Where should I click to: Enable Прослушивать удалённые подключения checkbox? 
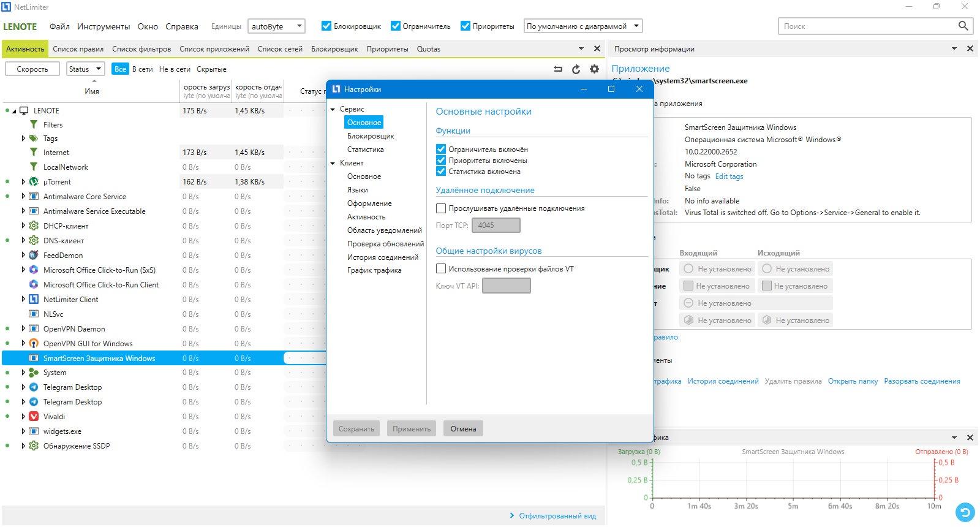(441, 208)
